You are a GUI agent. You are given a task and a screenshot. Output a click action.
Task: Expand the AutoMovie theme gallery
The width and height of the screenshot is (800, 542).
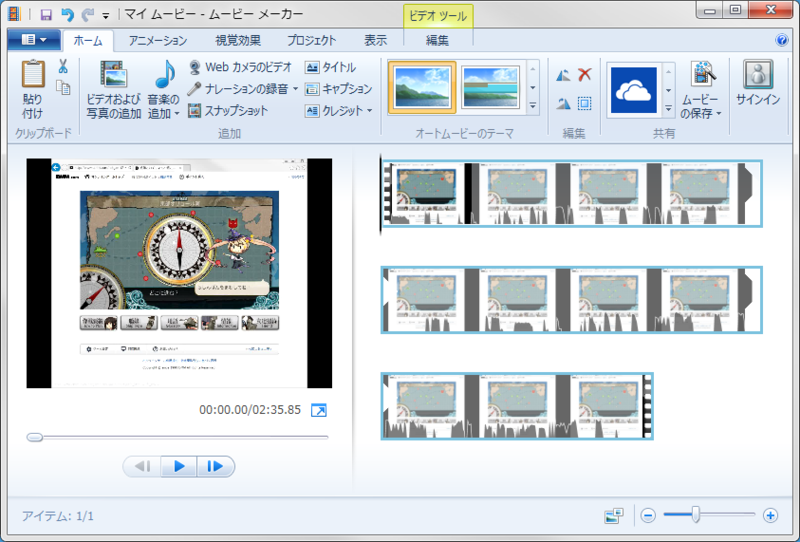pyautogui.click(x=533, y=106)
